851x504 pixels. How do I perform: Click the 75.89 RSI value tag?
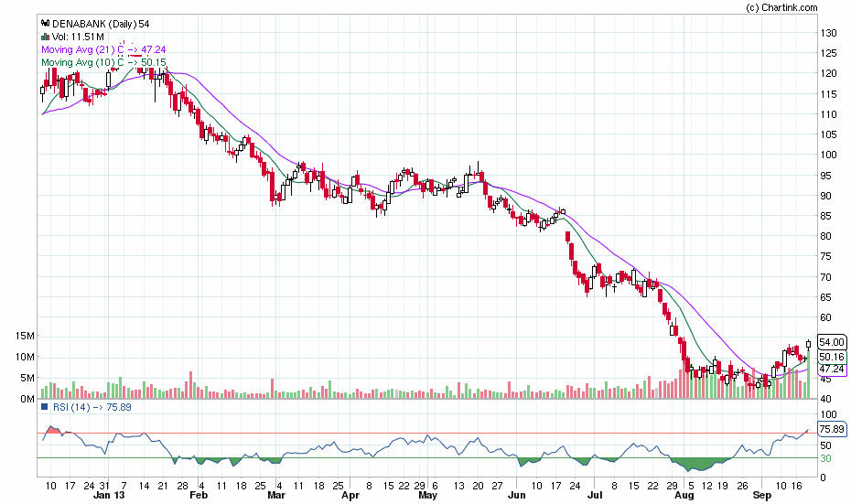(x=832, y=429)
